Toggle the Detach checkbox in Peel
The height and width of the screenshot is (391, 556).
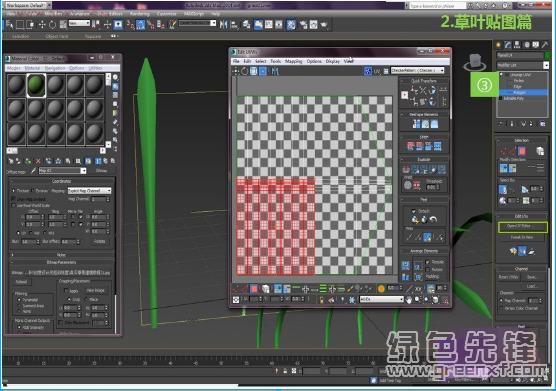(x=413, y=211)
